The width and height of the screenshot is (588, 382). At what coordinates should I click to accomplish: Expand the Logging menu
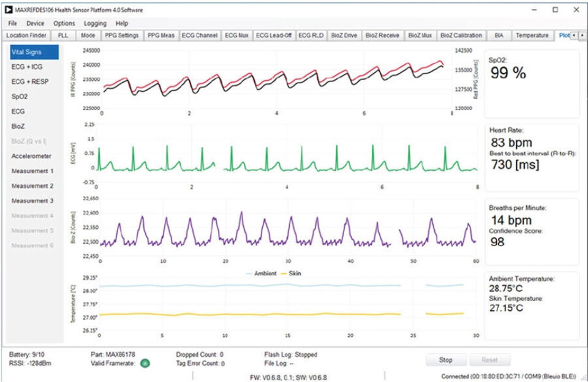[95, 23]
